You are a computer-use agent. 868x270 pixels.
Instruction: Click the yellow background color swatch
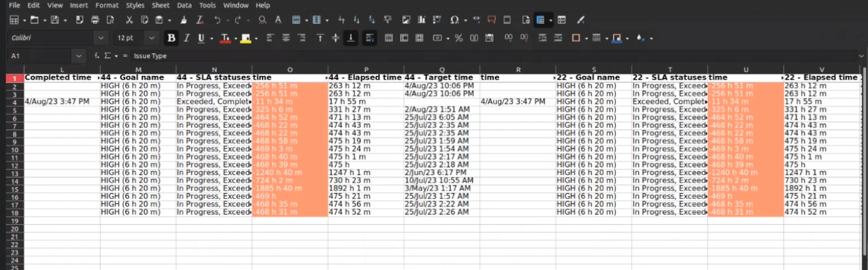(245, 38)
